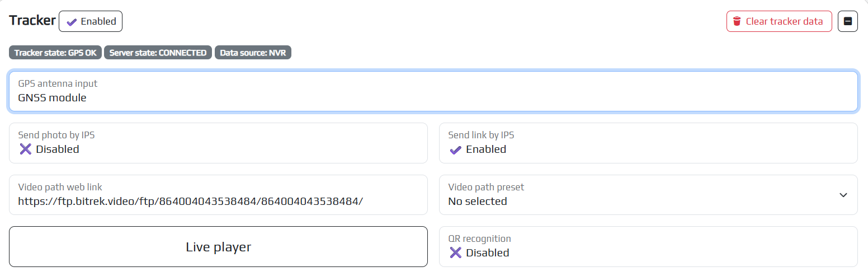
Task: Click the X icon under Send photo by IPS
Action: click(x=25, y=149)
